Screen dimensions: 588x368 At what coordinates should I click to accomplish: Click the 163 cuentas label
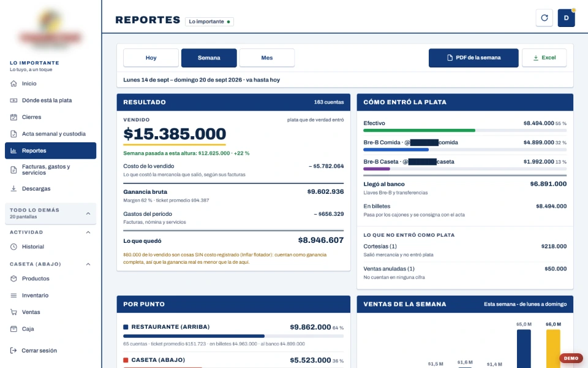(329, 102)
